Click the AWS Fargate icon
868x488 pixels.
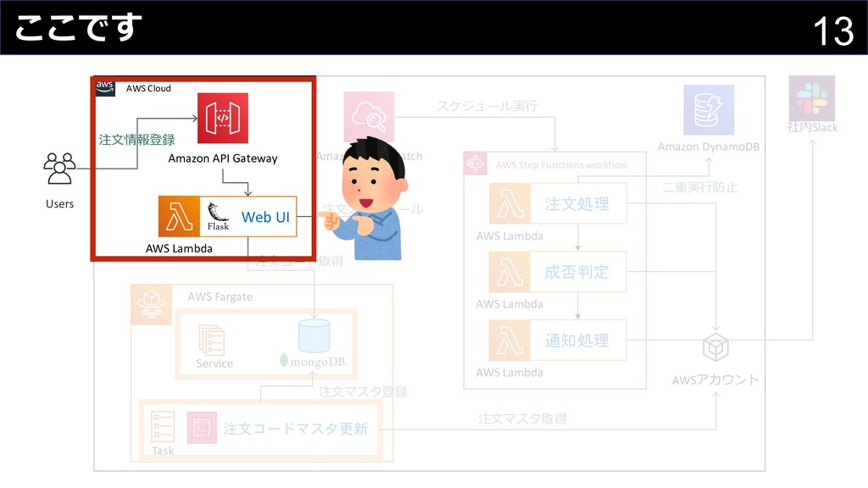pos(152,304)
